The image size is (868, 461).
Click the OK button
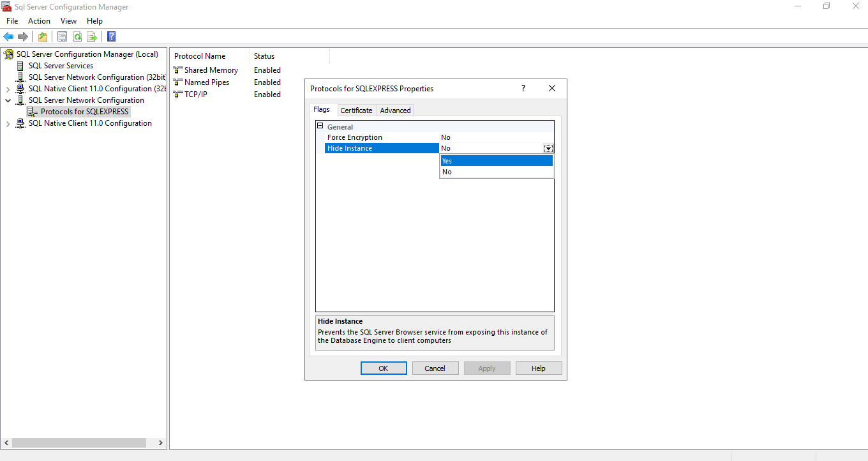[x=384, y=368]
